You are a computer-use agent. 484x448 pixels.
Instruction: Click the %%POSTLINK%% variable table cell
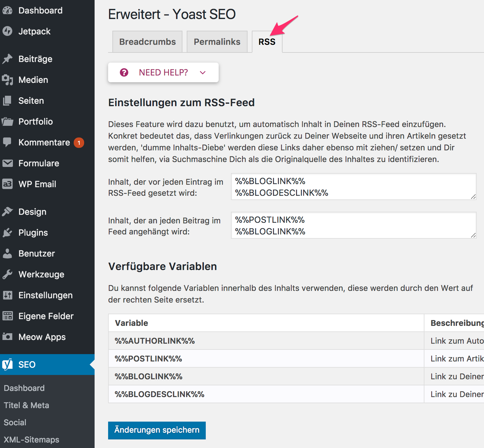click(x=266, y=359)
